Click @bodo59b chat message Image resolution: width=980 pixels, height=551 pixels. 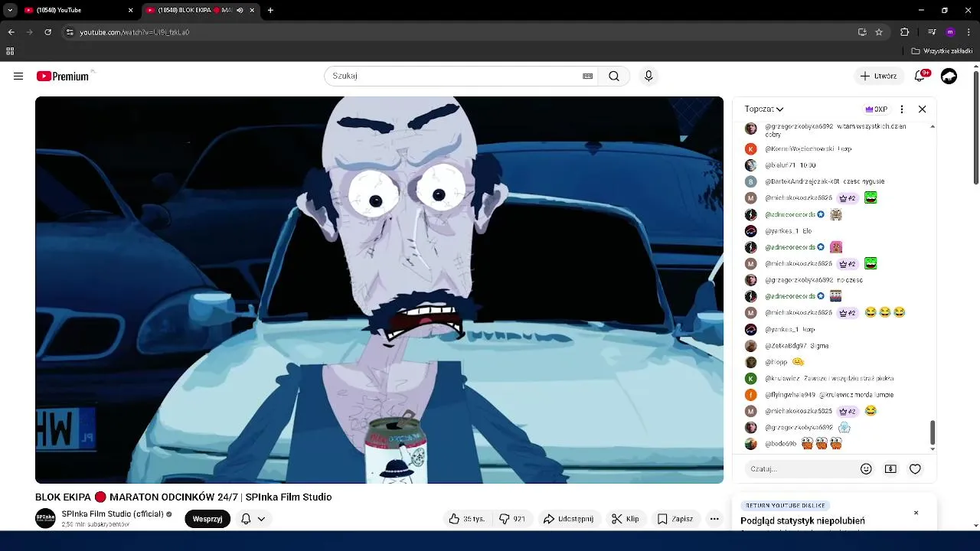click(x=835, y=444)
